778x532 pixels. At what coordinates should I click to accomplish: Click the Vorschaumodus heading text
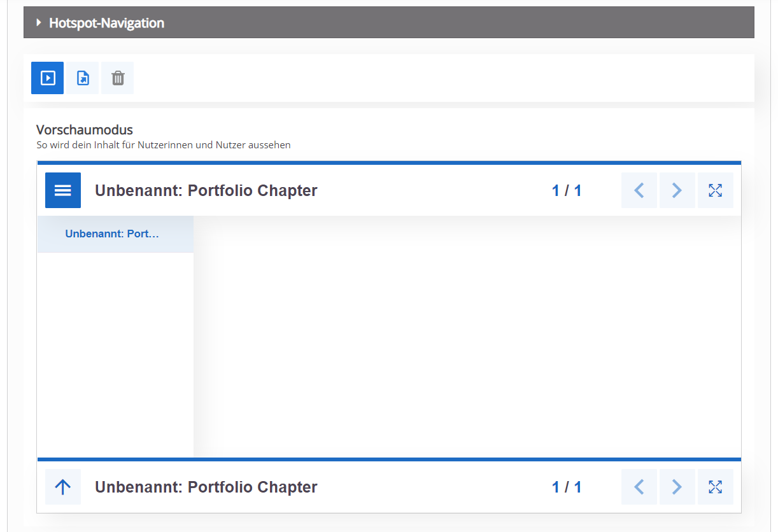click(x=85, y=130)
